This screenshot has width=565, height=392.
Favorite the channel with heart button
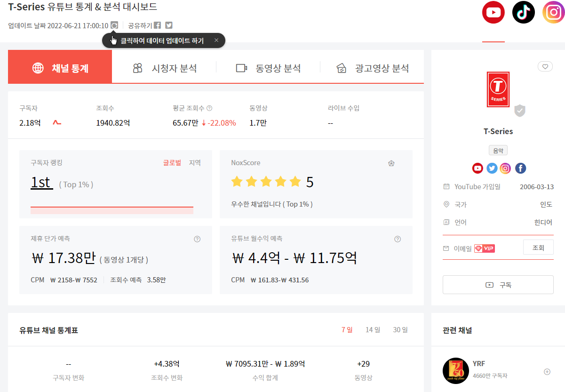tap(545, 67)
